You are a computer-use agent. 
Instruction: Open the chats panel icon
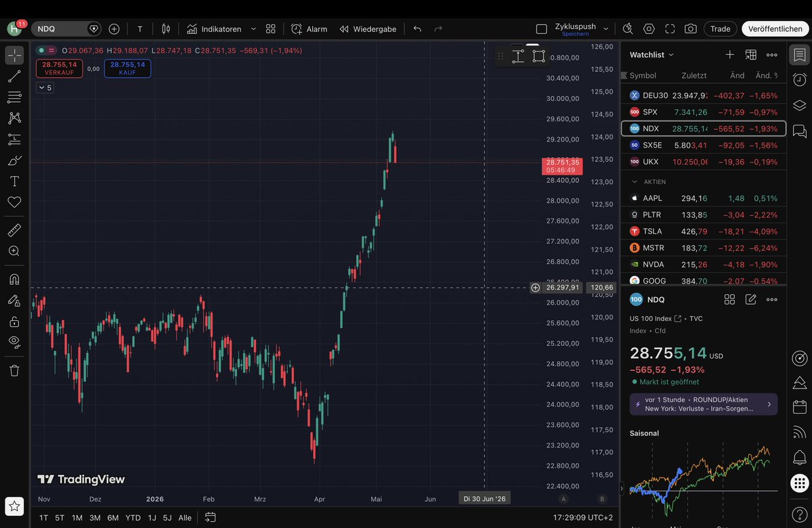pos(800,131)
